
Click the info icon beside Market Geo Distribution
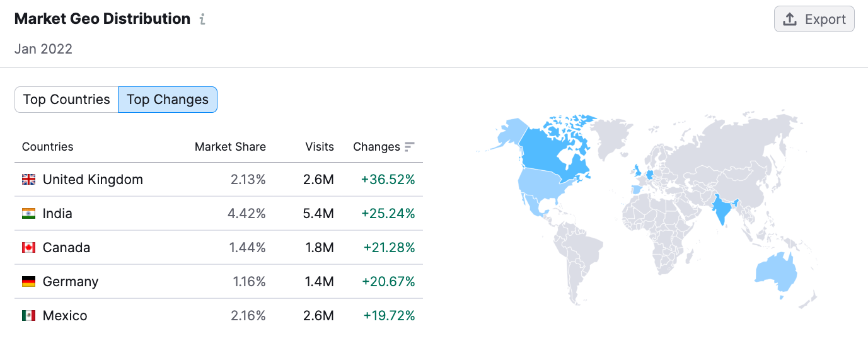click(202, 20)
